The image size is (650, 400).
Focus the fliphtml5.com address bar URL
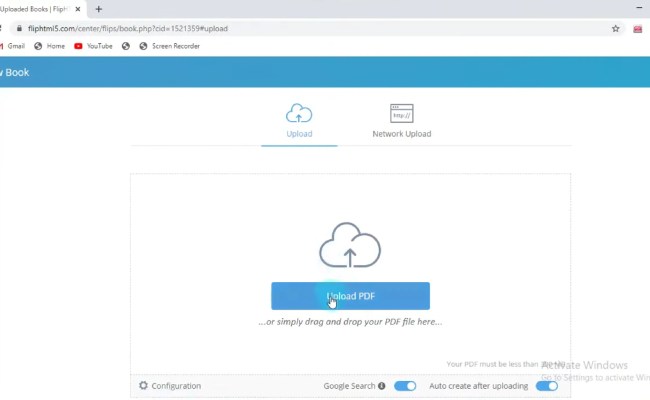[128, 29]
